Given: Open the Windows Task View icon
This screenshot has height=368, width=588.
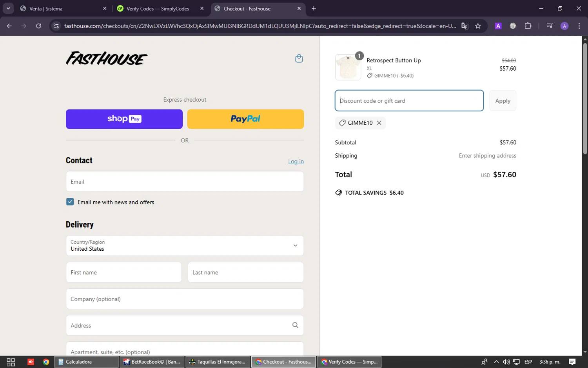Looking at the screenshot, I should click(x=11, y=362).
